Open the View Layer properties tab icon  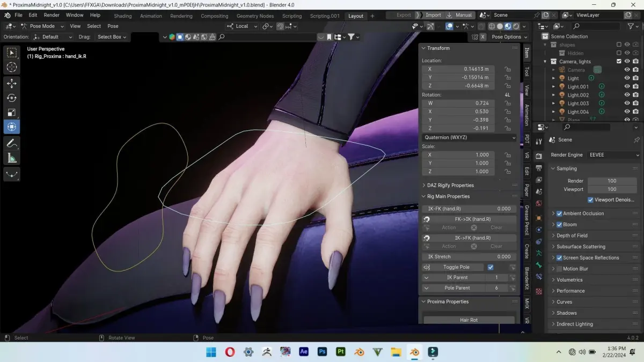coord(539,180)
